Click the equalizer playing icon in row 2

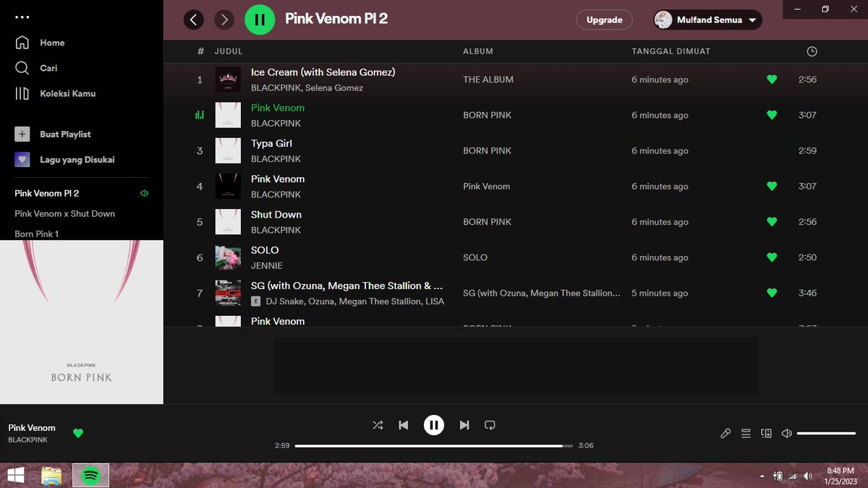[200, 115]
